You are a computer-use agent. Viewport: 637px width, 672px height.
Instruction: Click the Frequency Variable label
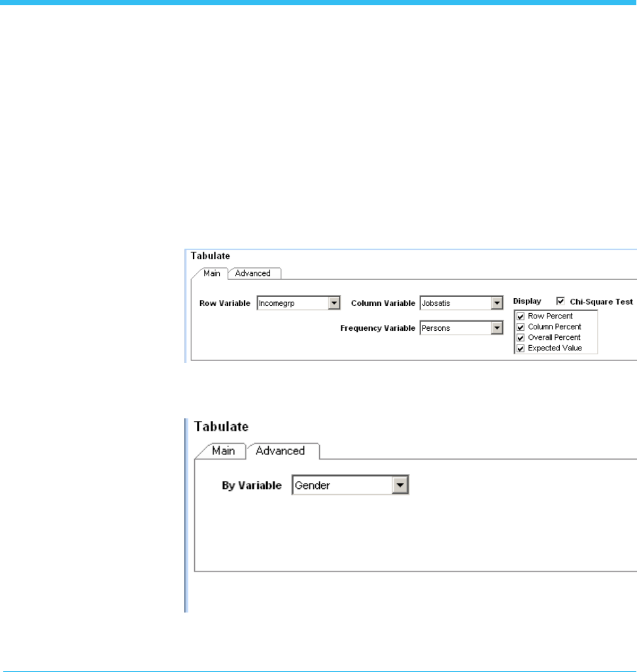tap(377, 328)
